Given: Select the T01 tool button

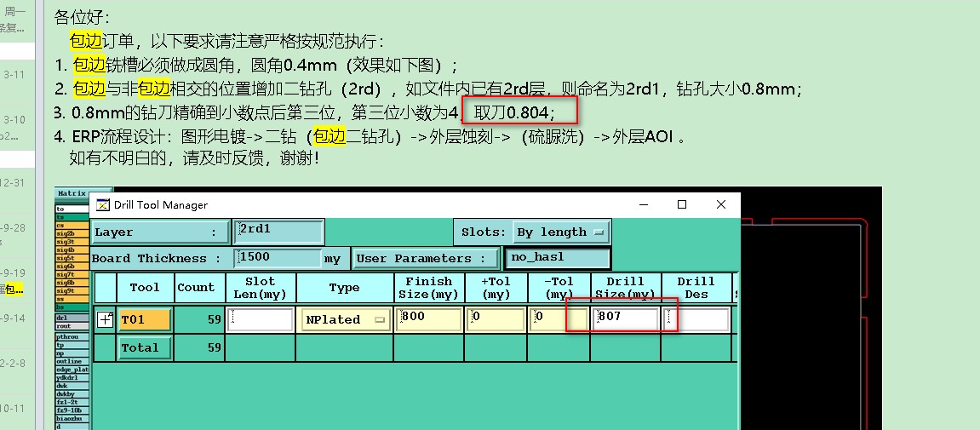Looking at the screenshot, I should click(145, 319).
